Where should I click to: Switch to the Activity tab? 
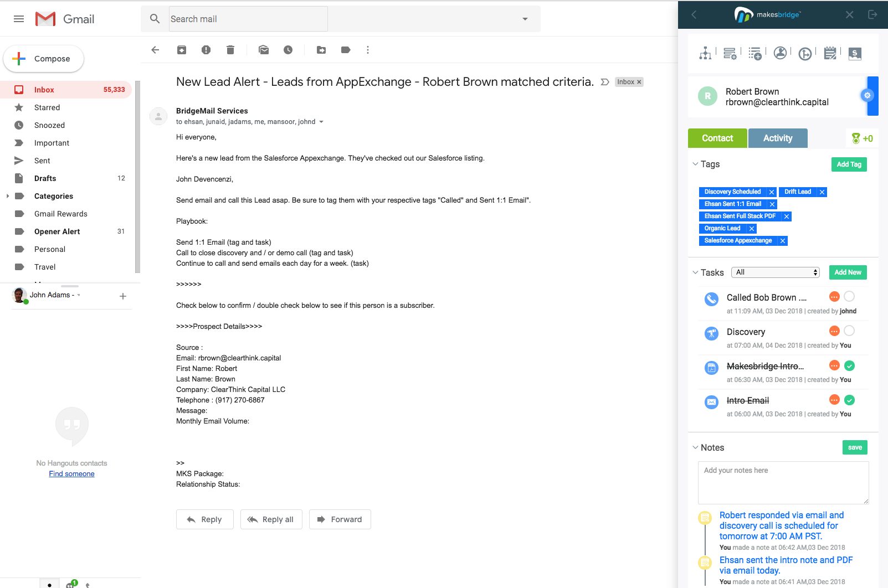[x=778, y=138]
